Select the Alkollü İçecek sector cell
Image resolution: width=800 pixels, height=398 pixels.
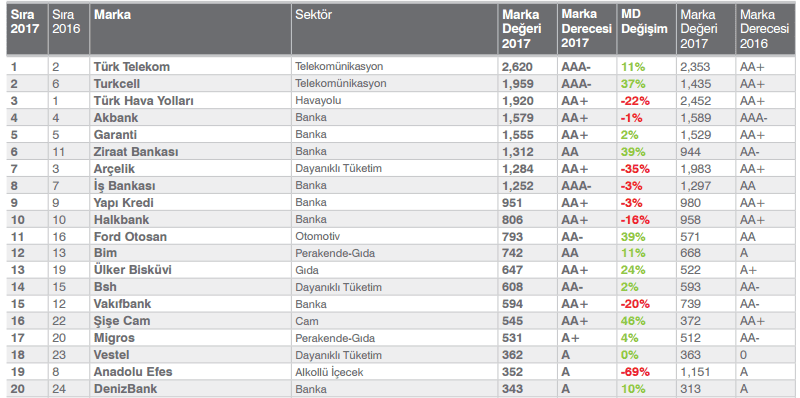click(x=329, y=372)
